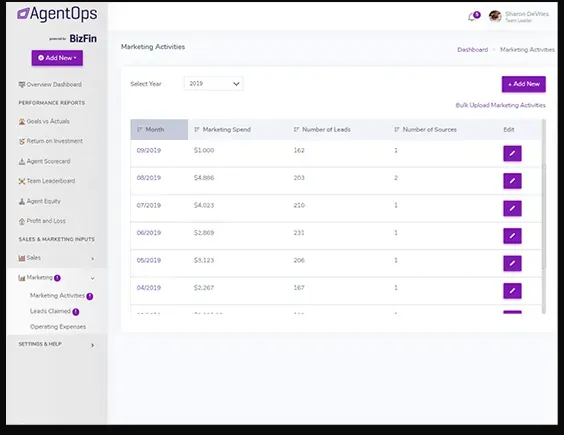This screenshot has height=435, width=564.
Task: Click Bulk Upload Marketing Activities link
Action: (500, 105)
